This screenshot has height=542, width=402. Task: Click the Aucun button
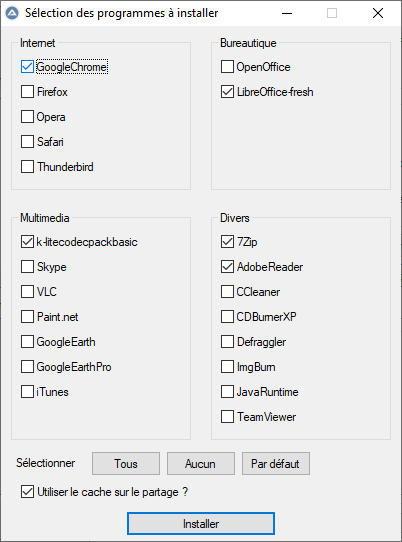click(x=201, y=464)
